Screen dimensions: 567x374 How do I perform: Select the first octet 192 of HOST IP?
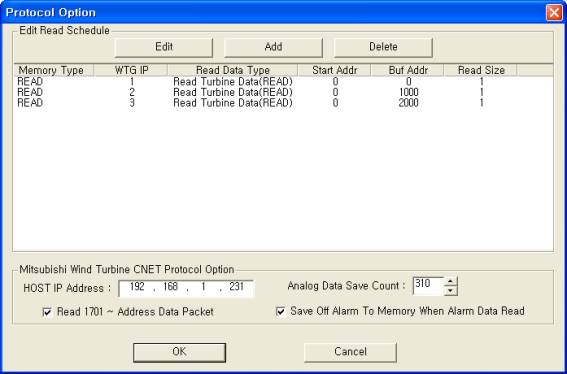point(137,287)
